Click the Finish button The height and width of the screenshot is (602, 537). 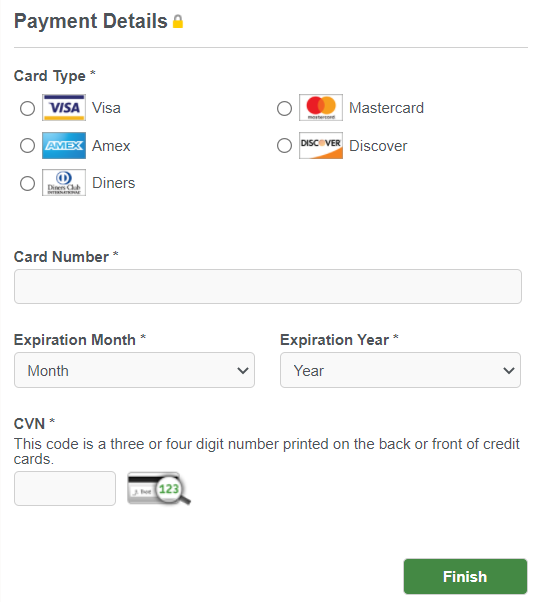(465, 577)
